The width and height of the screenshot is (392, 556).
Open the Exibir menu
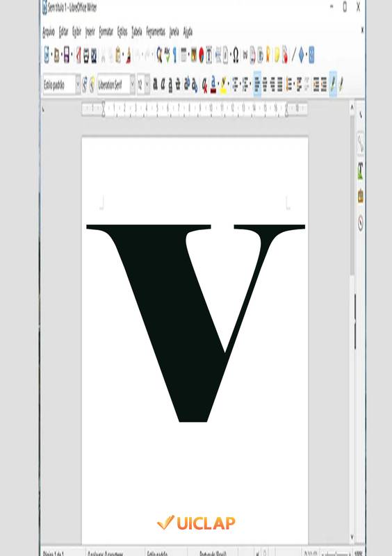pyautogui.click(x=77, y=32)
